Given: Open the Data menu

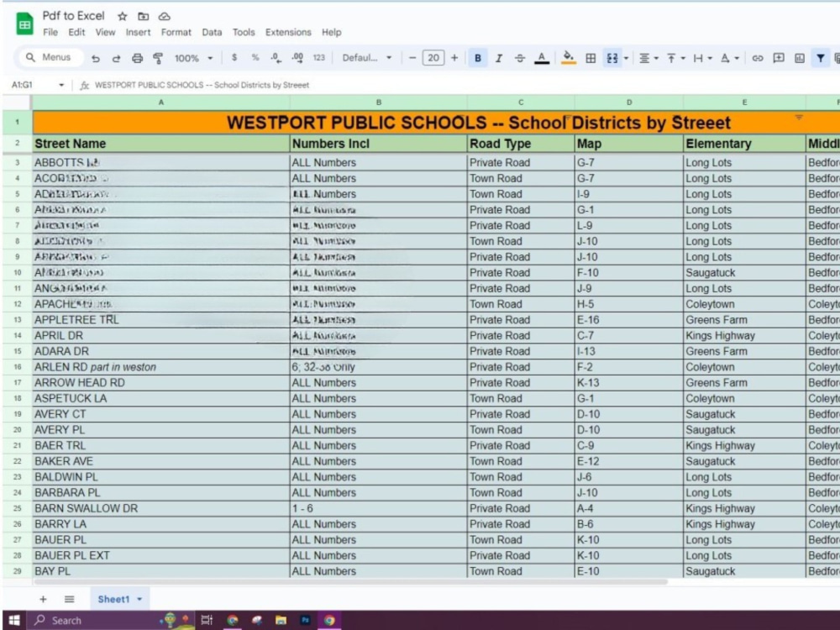Looking at the screenshot, I should pos(212,32).
